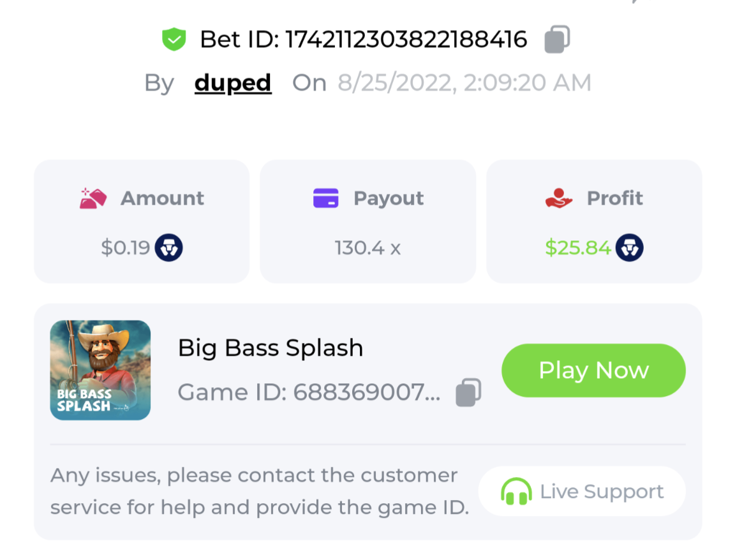Select the Bet ID number text
Image resolution: width=735 pixels, height=560 pixels.
pos(406,40)
